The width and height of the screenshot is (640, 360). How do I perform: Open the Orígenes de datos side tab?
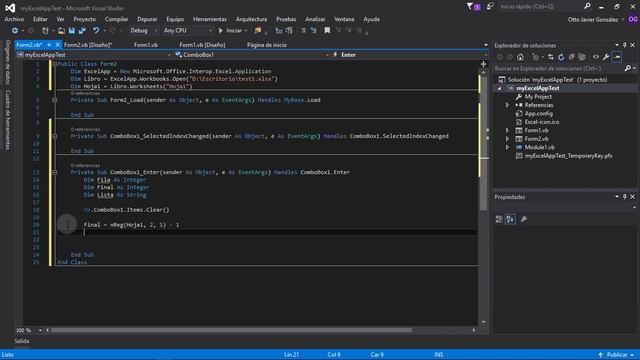point(7,62)
